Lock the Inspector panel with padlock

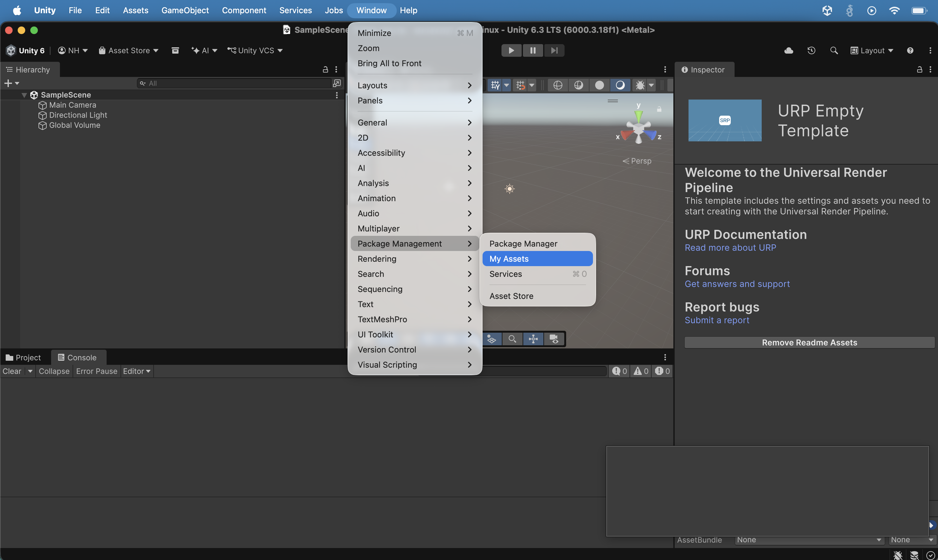[x=919, y=69]
